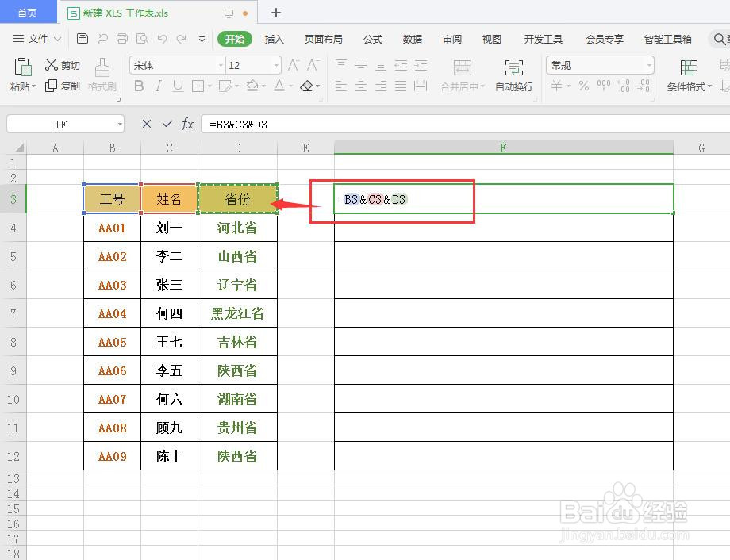Open Print Preview icon
This screenshot has height=560, width=730.
142,39
